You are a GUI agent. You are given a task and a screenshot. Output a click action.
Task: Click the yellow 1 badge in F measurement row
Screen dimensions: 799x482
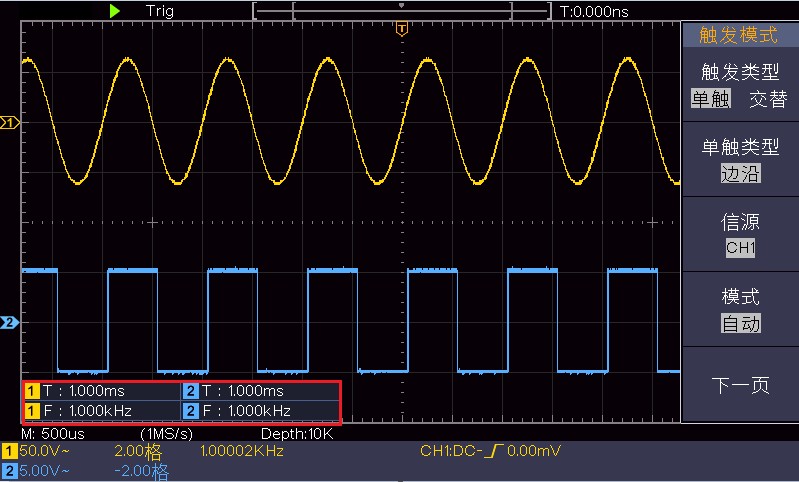32,411
